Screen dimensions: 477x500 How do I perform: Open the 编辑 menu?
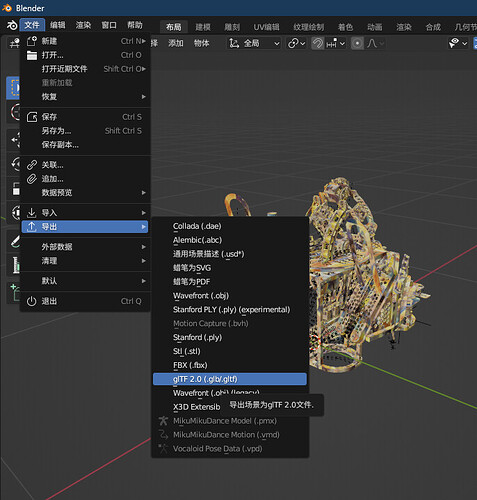(58, 25)
